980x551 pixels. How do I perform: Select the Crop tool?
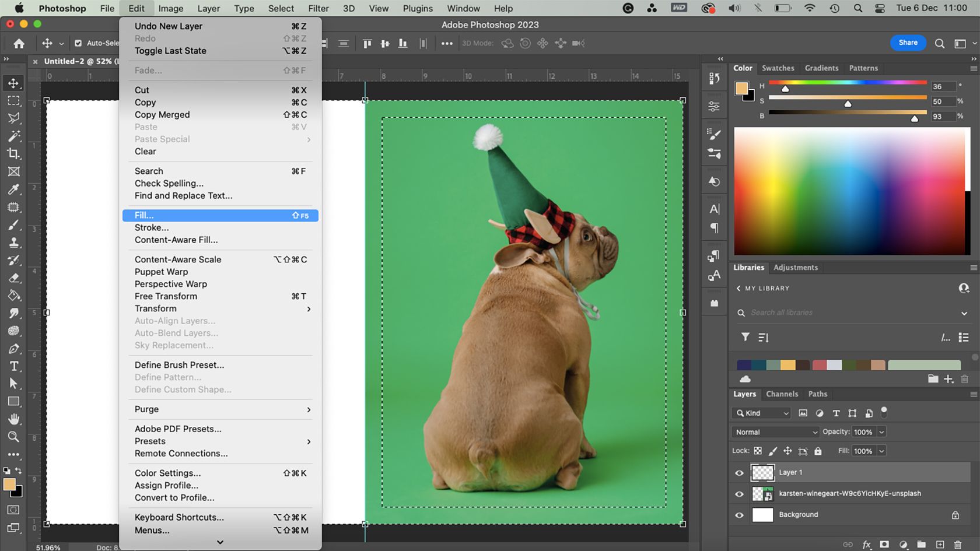[13, 154]
